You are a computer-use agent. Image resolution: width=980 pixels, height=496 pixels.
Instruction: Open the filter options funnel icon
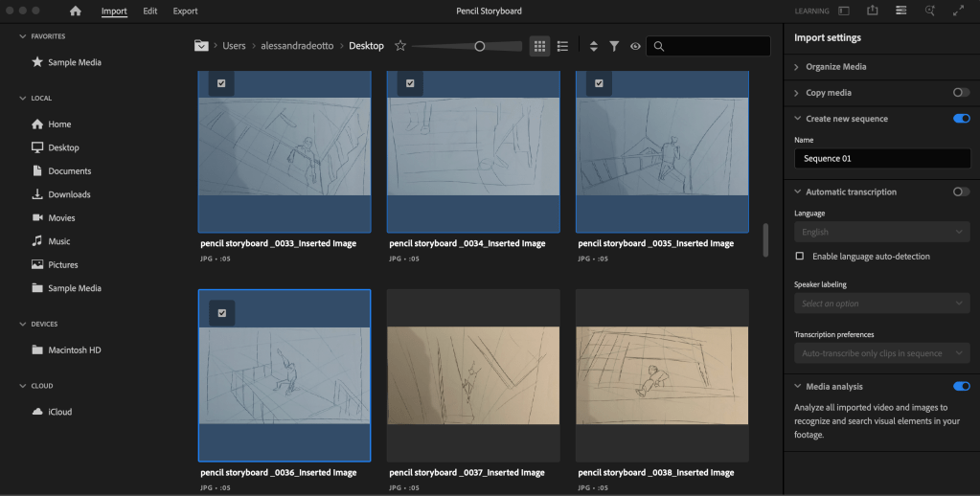614,46
